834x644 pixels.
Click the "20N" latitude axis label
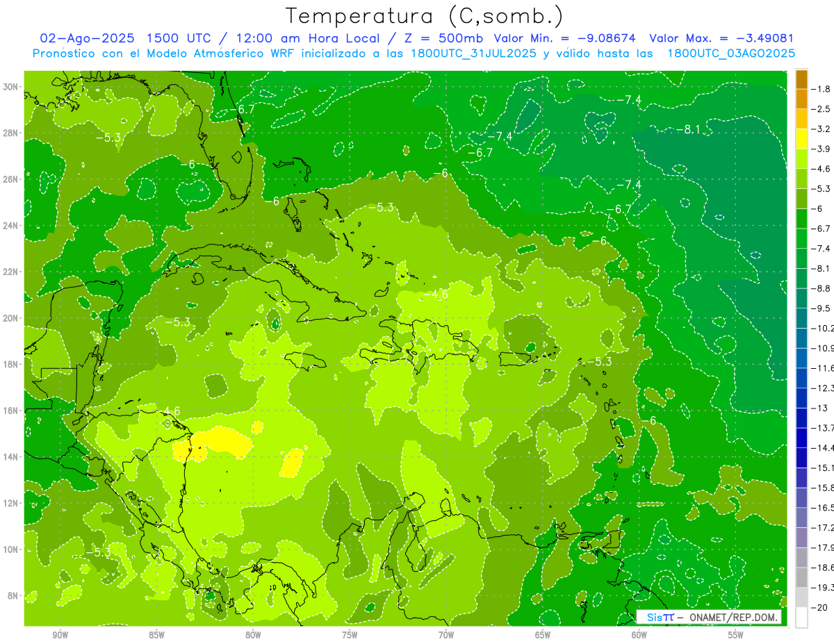click(10, 318)
